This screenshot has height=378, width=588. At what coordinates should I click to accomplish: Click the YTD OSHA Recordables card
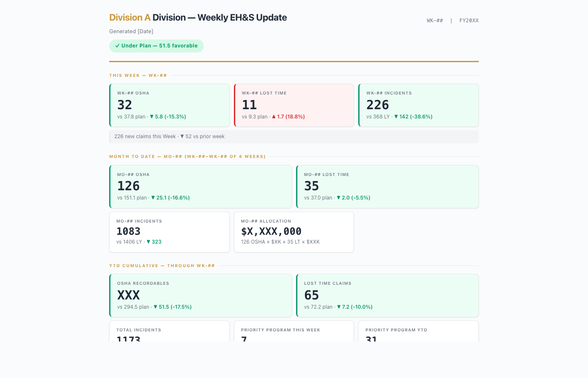200,295
